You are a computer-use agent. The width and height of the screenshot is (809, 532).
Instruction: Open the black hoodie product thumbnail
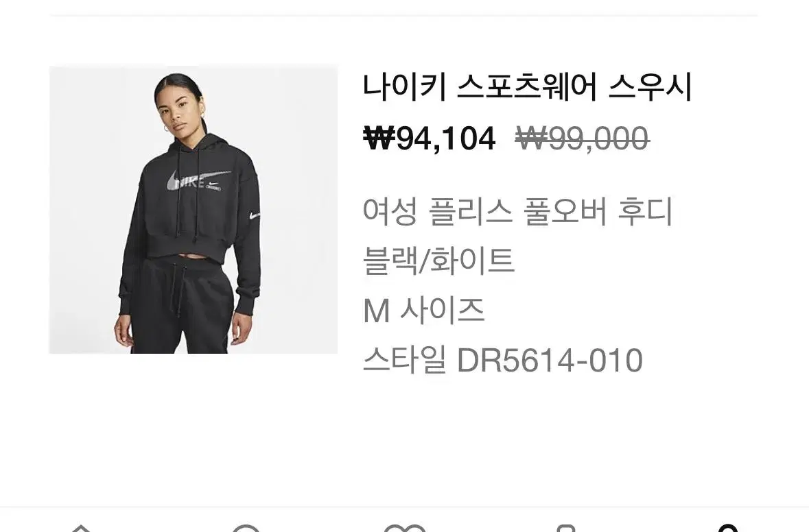194,210
